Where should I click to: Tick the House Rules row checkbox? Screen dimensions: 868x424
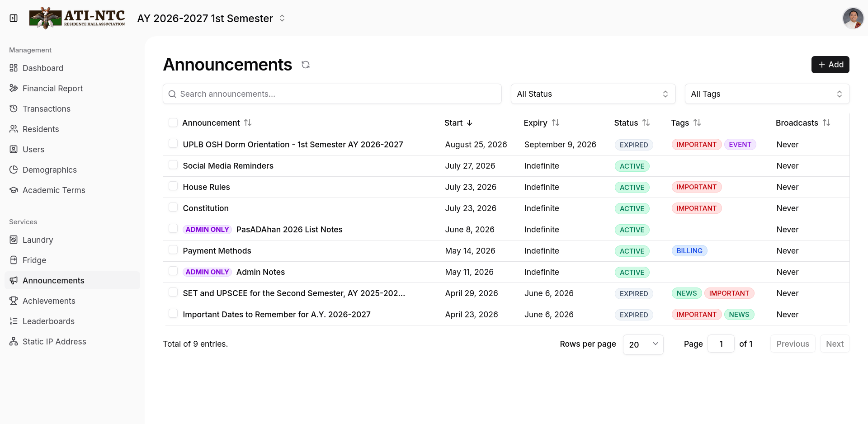pyautogui.click(x=173, y=186)
